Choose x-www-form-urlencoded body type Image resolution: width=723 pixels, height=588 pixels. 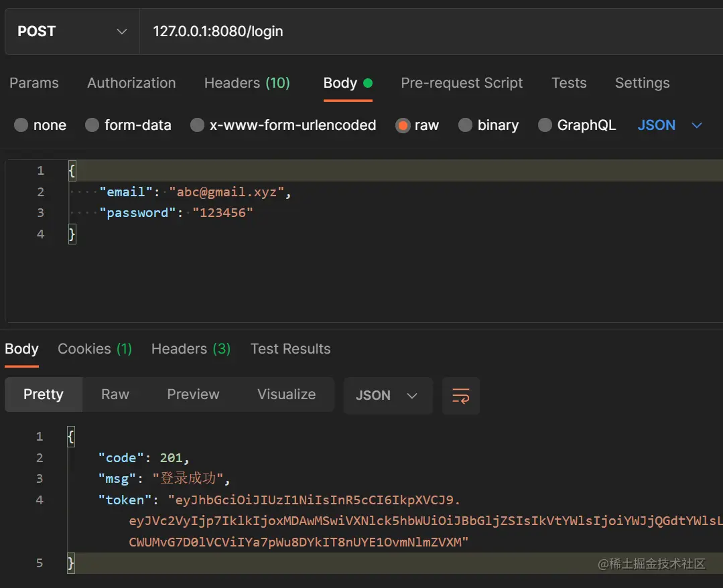[x=198, y=125]
